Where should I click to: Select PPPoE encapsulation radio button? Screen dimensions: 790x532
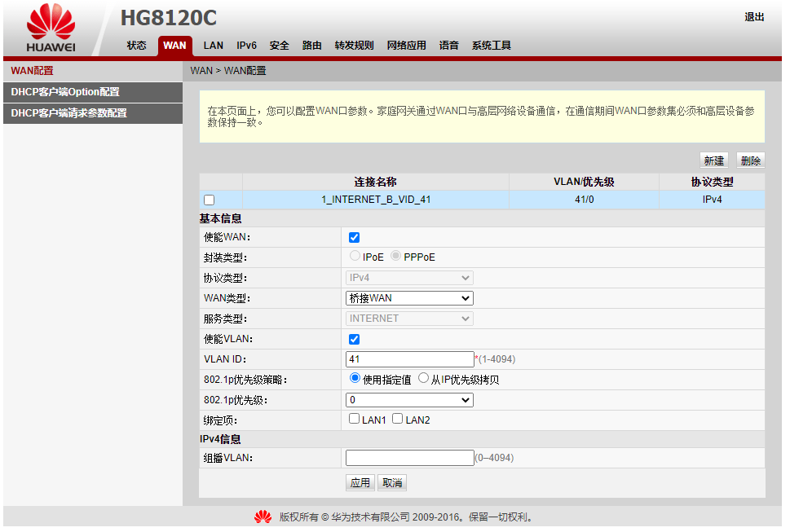(x=395, y=256)
